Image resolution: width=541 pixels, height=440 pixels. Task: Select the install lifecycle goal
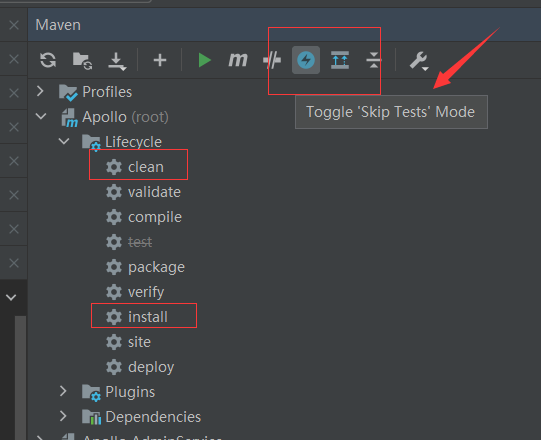click(x=148, y=317)
